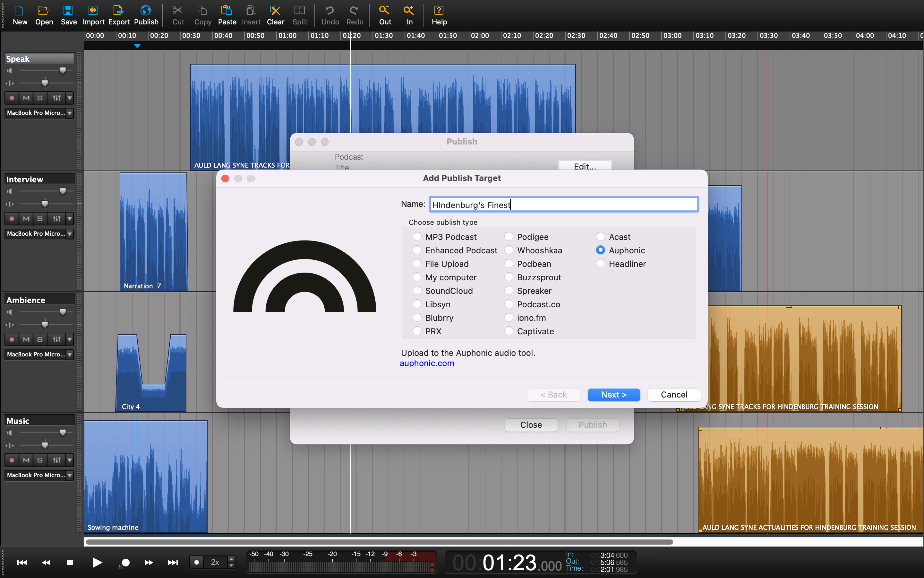
Task: Start playback with the play button
Action: pyautogui.click(x=97, y=562)
